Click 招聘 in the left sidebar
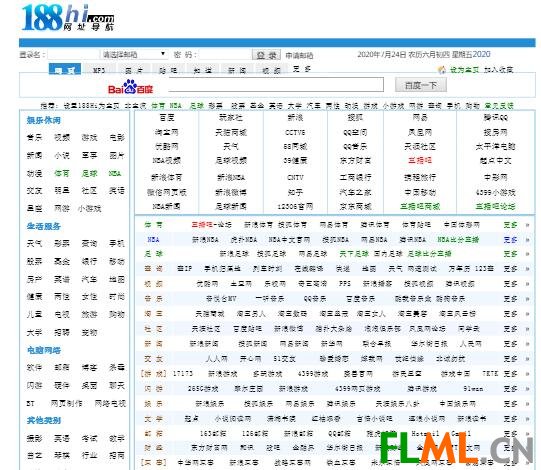Viewport: 541px width, 470px height. (62, 332)
